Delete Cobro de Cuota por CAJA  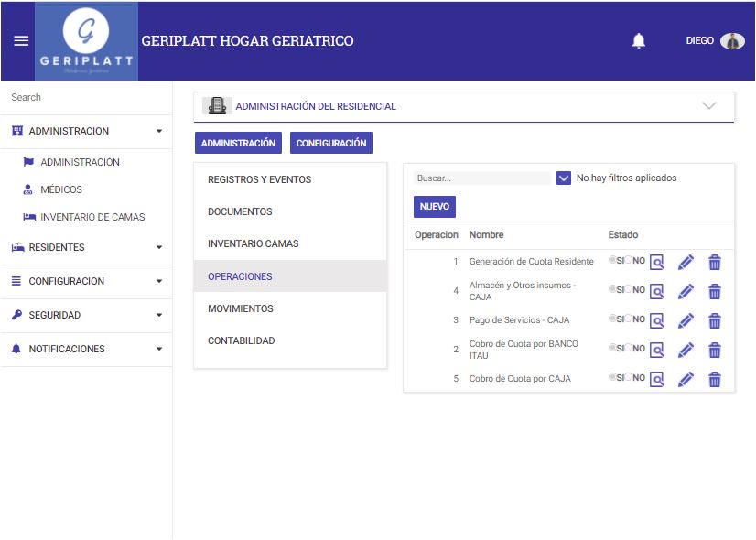715,380
